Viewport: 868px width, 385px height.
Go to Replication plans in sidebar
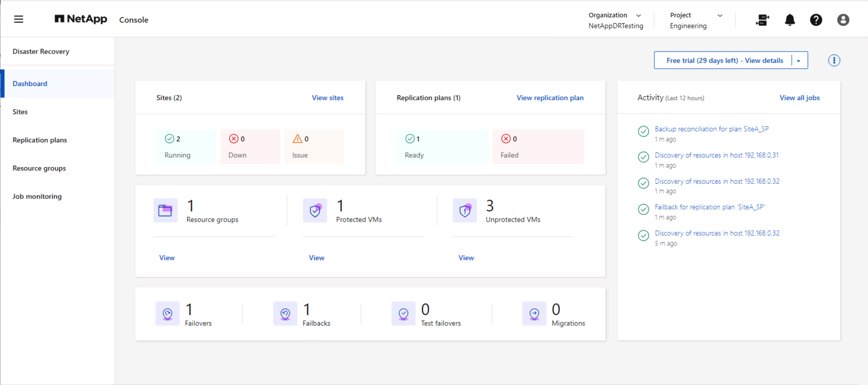tap(40, 140)
